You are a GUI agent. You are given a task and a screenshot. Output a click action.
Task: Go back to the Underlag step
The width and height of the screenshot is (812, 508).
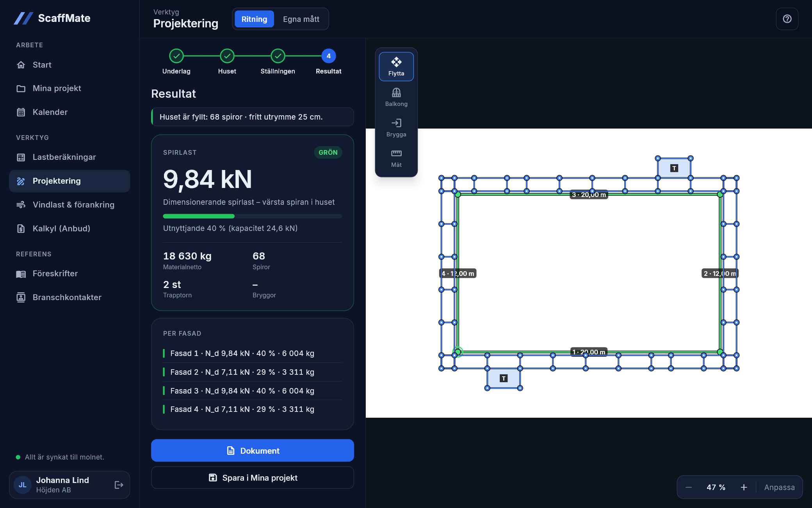tap(176, 62)
